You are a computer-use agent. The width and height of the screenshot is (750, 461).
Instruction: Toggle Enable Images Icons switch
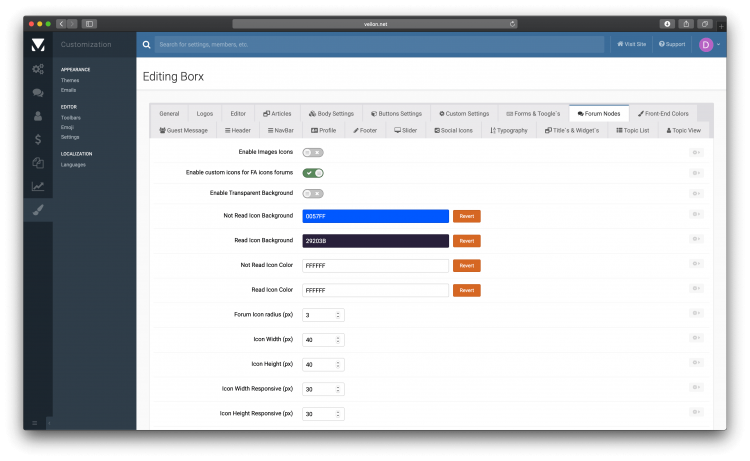[x=313, y=153]
